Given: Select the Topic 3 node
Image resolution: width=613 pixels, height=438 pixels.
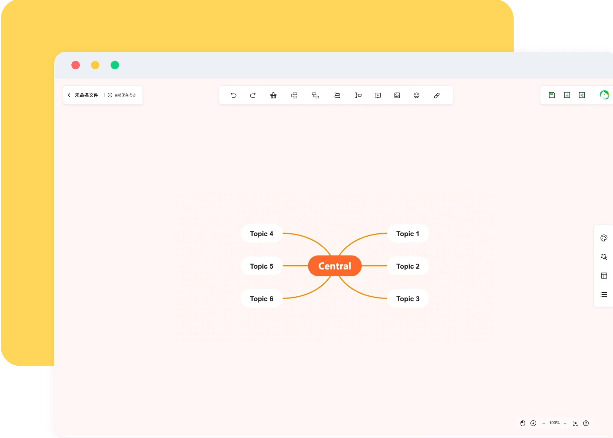Looking at the screenshot, I should tap(407, 298).
